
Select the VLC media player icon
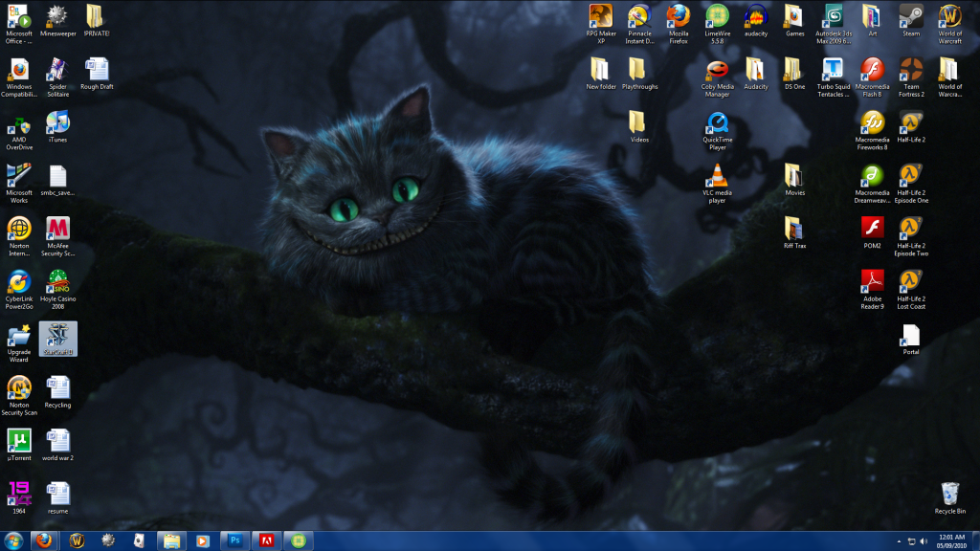tap(717, 183)
